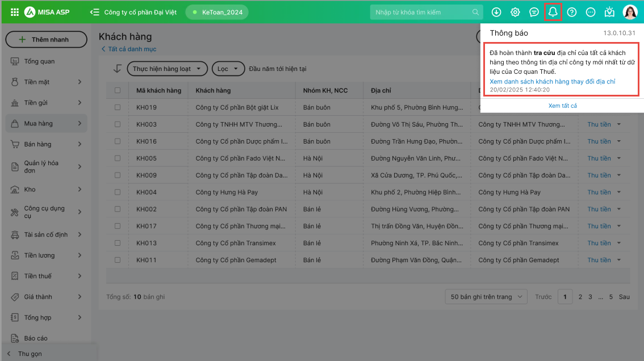
Task: Open the Thu tiền dropdown arrow for KH003
Action: click(619, 124)
